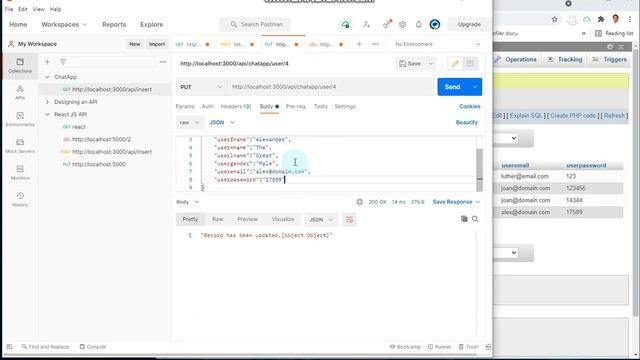This screenshot has width=640, height=360.
Task: Toggle the wrap lines icon in response
Action: (349, 220)
